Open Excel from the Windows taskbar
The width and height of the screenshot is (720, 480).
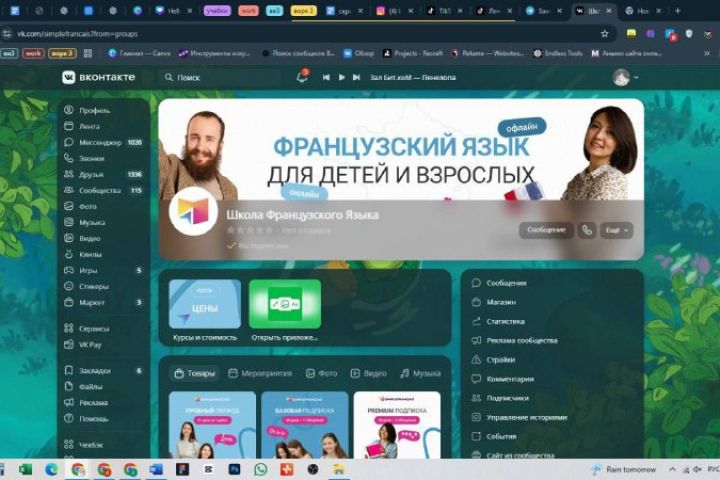26,469
